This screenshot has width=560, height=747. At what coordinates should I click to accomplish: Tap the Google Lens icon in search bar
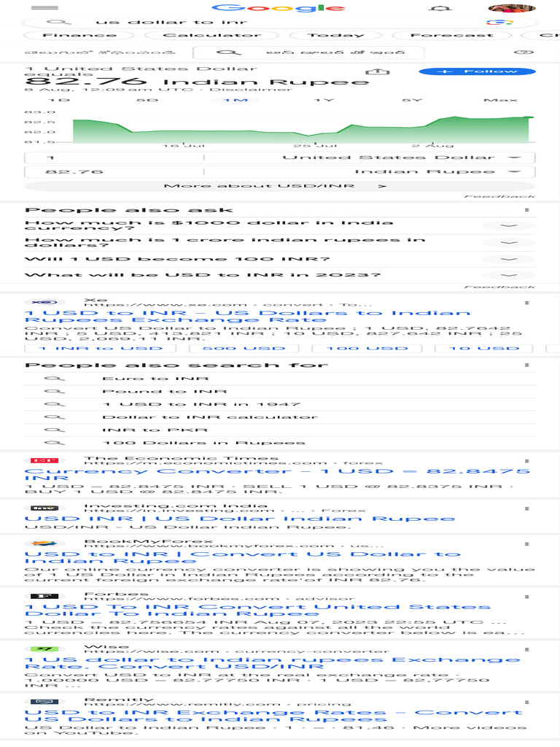point(499,22)
